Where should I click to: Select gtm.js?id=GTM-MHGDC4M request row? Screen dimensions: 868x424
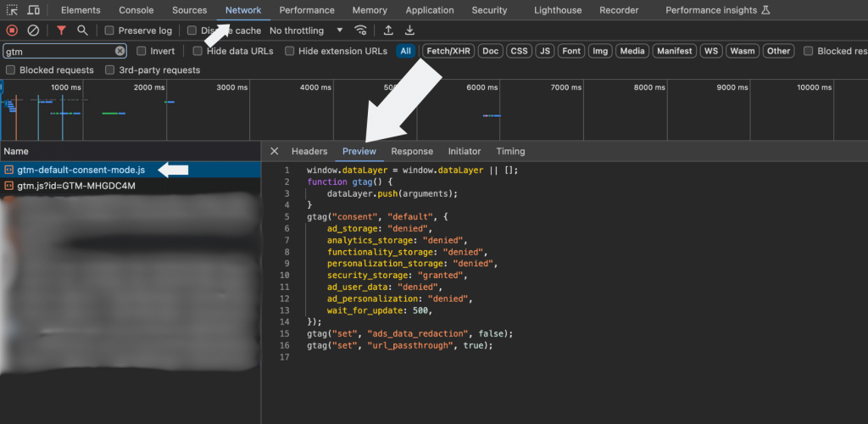click(130, 186)
